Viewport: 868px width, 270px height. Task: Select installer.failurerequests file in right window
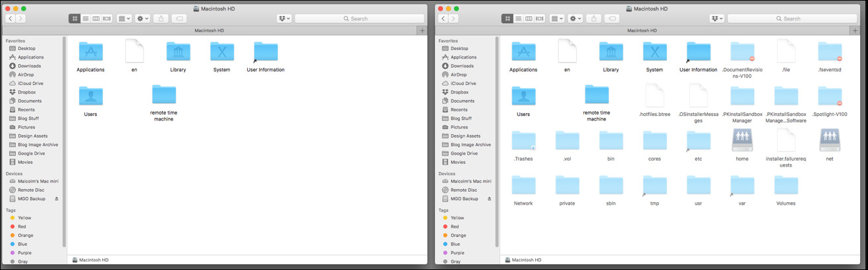point(786,141)
